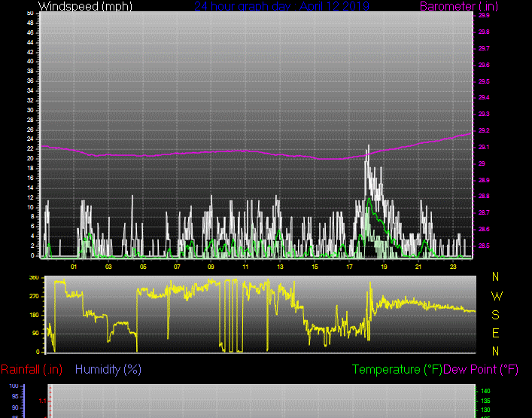Click hour label 09 on time axis
Viewport: 532px width, 418px height.
click(x=211, y=267)
